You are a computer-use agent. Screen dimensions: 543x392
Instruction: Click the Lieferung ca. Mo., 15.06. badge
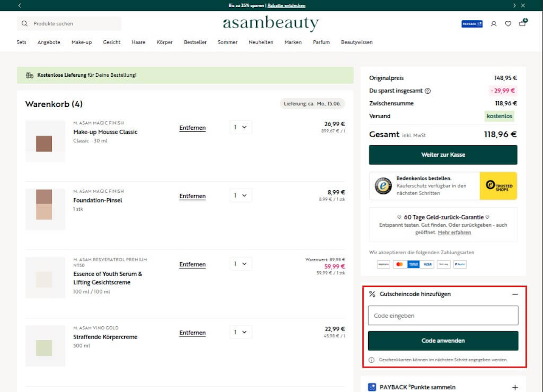[x=312, y=104]
